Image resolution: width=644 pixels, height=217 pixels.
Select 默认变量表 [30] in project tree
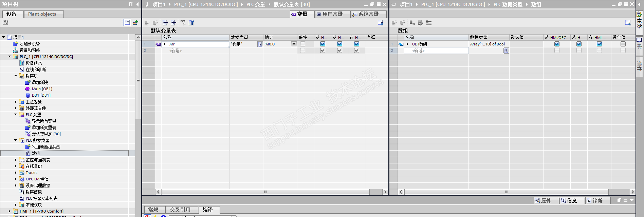tap(46, 134)
